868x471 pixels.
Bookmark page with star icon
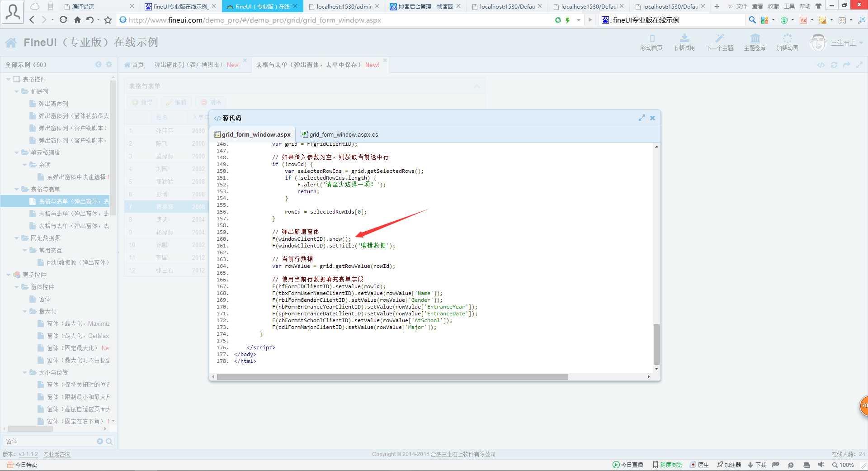tap(108, 20)
